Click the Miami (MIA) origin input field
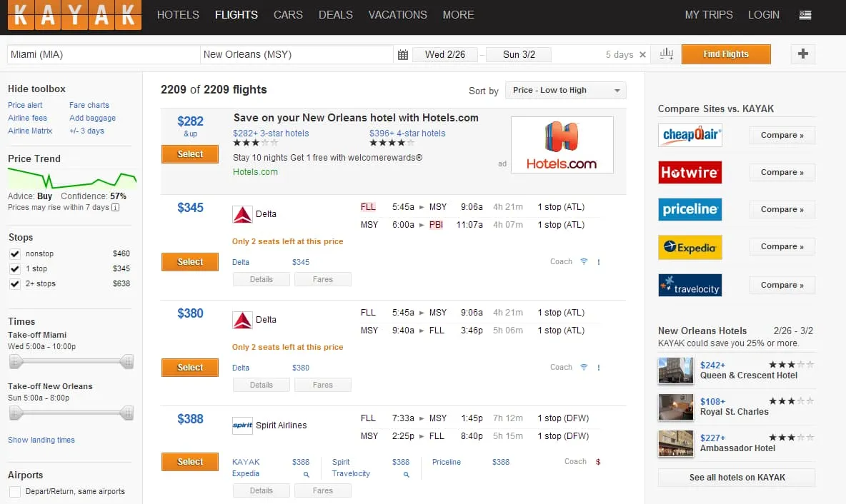Viewport: 846px width, 504px height. (102, 54)
